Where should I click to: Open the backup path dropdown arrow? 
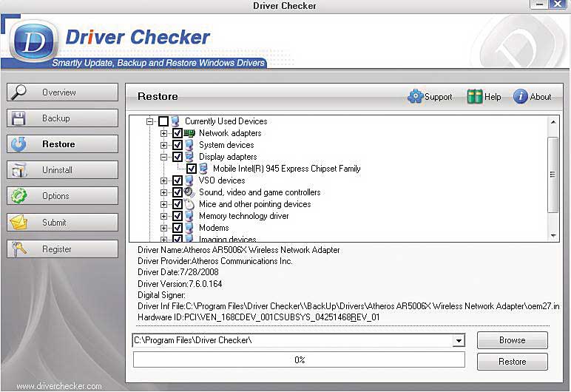459,341
